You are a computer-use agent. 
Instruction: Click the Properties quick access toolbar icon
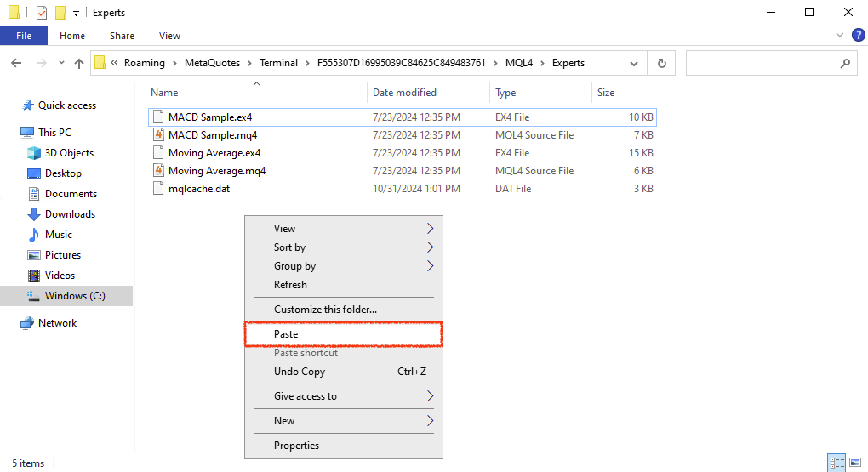click(x=42, y=12)
